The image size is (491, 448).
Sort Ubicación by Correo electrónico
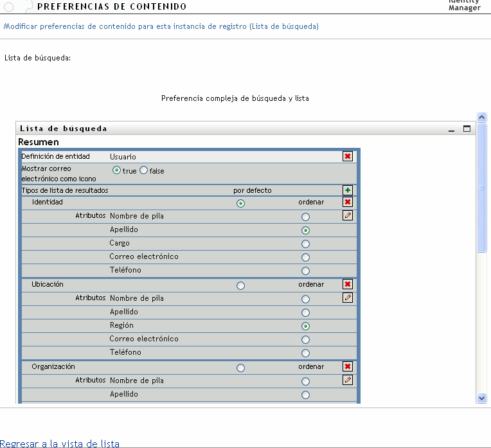[x=306, y=339]
